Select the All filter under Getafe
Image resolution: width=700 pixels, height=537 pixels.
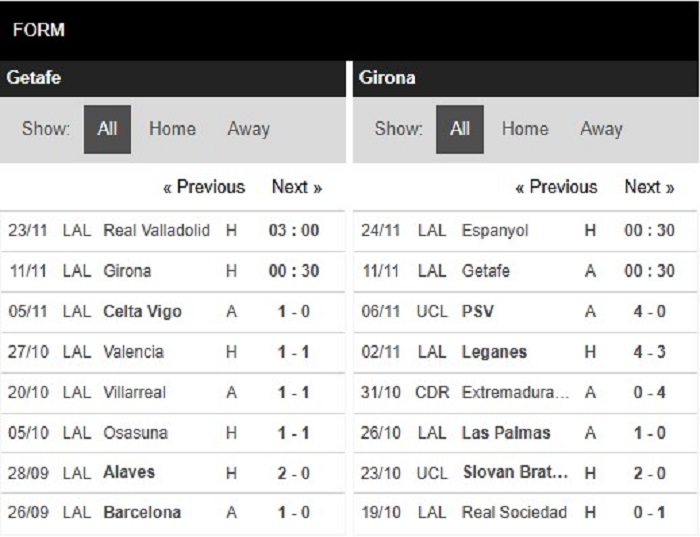(x=107, y=129)
